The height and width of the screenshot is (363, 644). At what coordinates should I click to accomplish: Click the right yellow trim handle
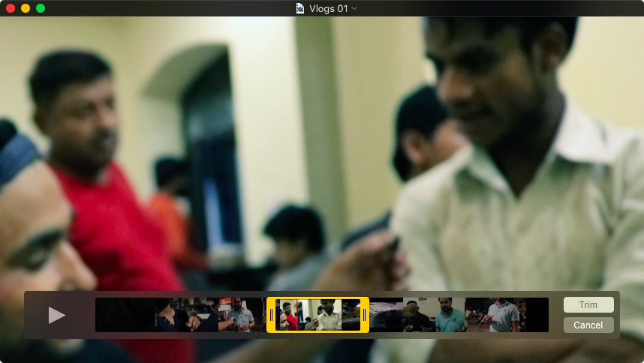364,315
